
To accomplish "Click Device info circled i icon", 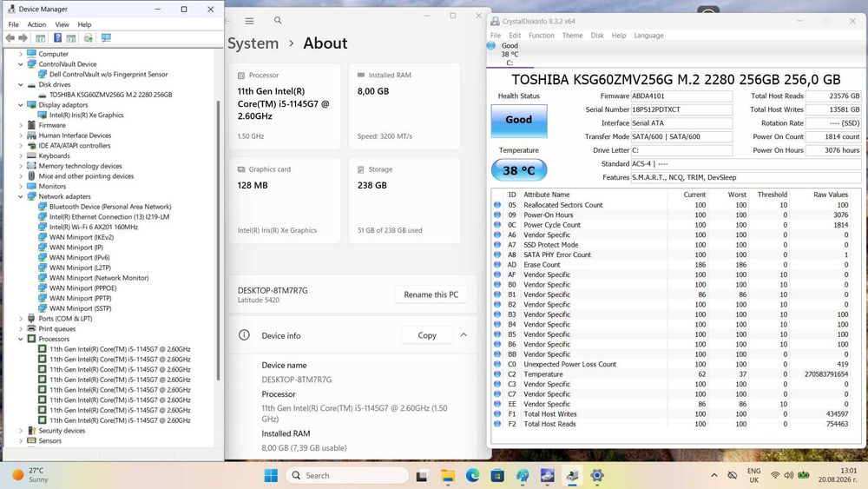I will [244, 335].
